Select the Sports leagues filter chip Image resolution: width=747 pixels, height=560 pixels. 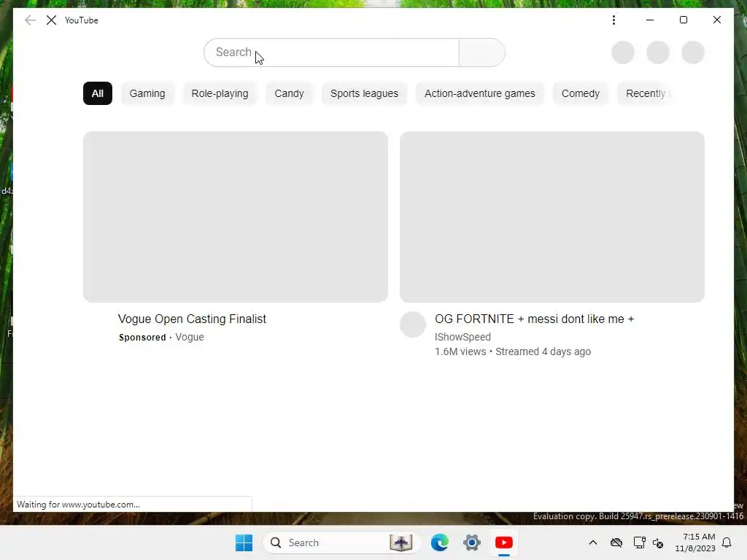pyautogui.click(x=365, y=93)
